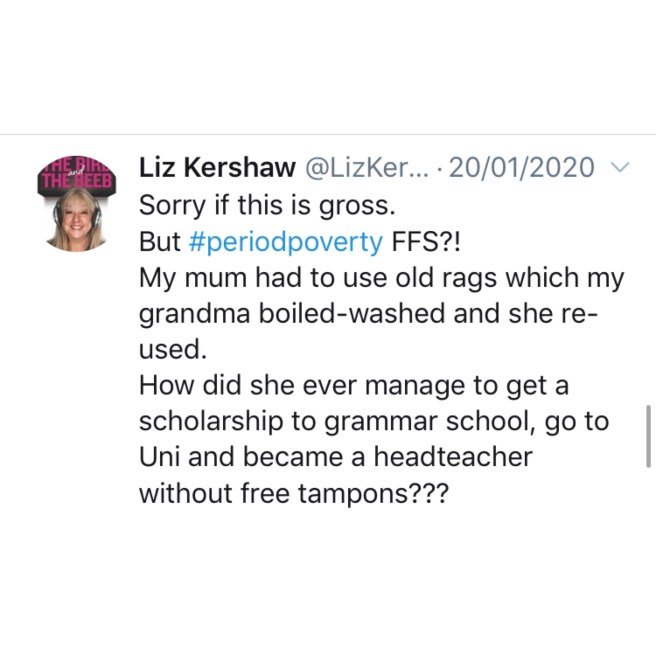Select the 'My mum had to use old rags' line

[x=380, y=279]
